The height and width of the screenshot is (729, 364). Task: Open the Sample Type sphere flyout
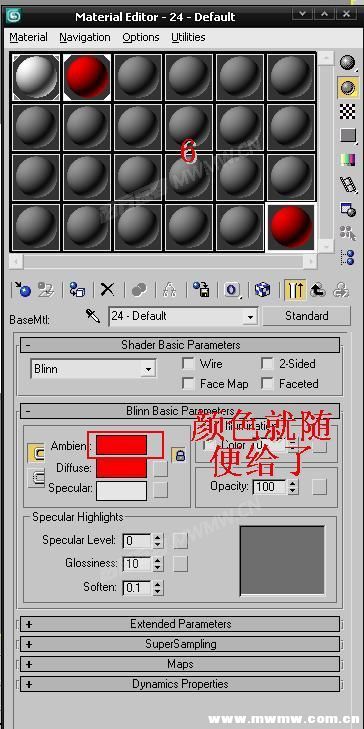348,62
